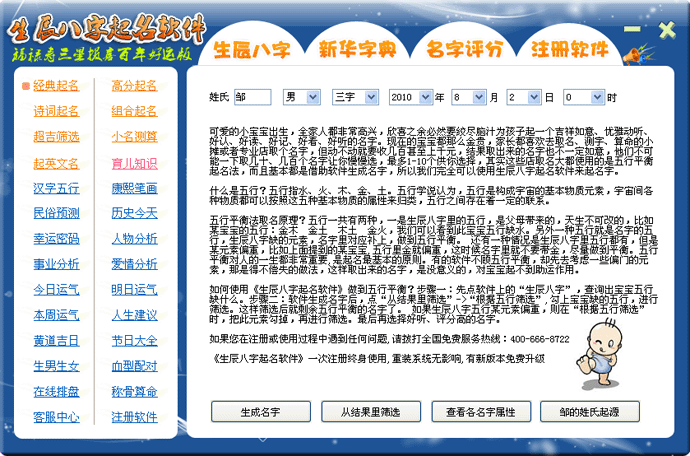Open the 名字评分 tab
This screenshot has width=690, height=456.
pyautogui.click(x=465, y=49)
